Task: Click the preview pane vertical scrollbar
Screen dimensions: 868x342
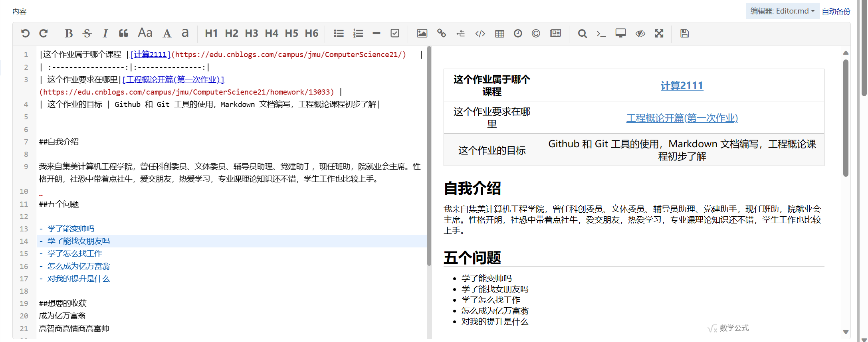Action: click(x=846, y=118)
